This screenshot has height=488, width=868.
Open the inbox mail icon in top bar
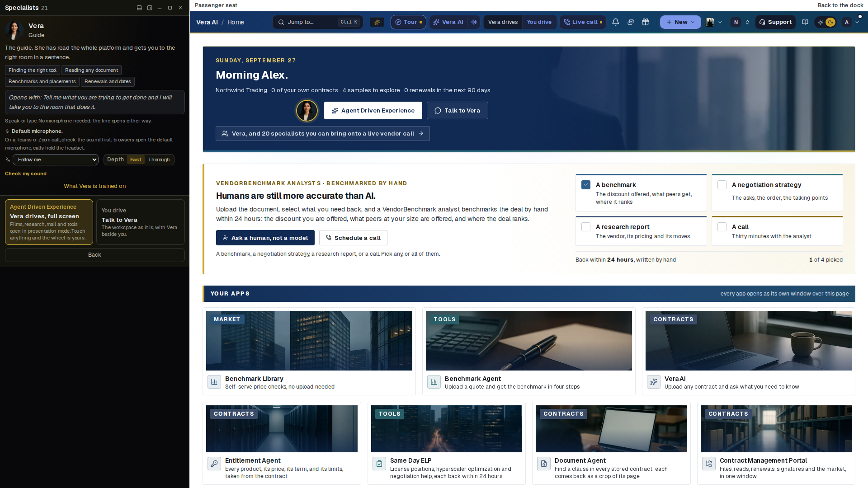(x=631, y=22)
